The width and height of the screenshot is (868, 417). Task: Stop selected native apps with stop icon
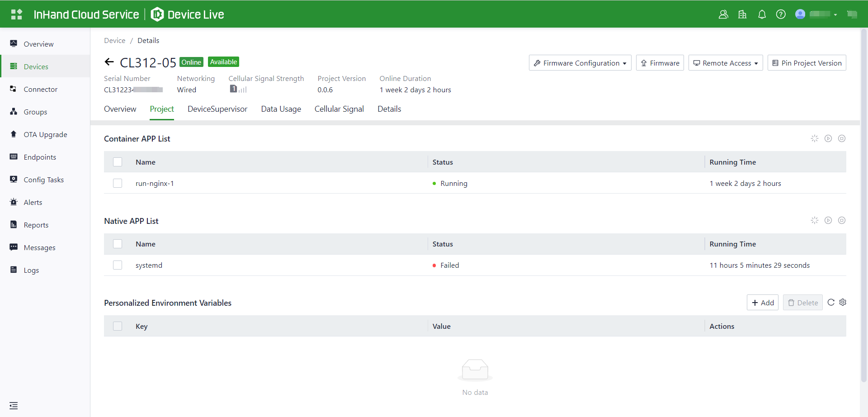pyautogui.click(x=841, y=220)
